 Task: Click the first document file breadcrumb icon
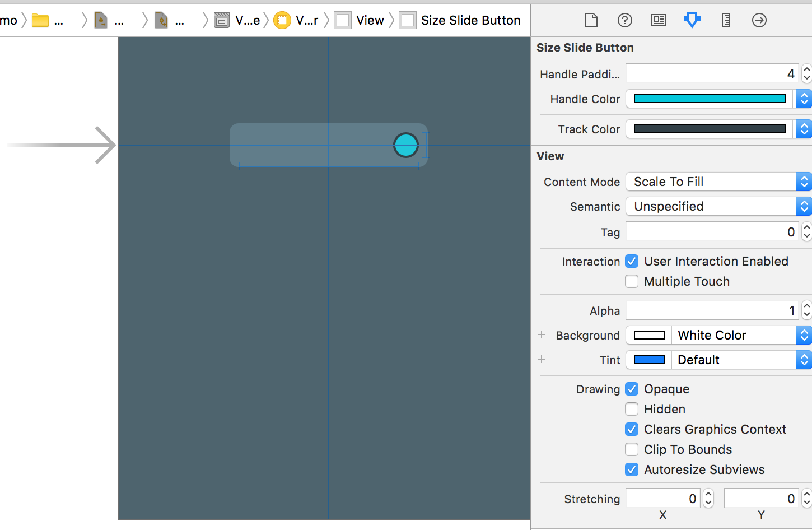[101, 21]
